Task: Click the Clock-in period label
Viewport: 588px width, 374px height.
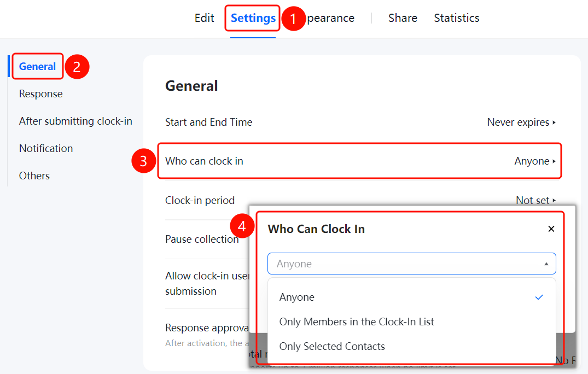Action: [x=200, y=201]
